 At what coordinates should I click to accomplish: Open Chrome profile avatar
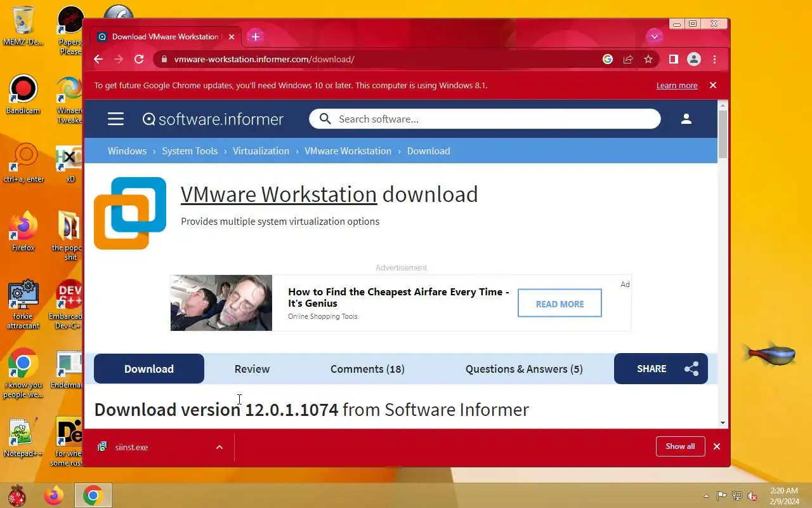694,59
